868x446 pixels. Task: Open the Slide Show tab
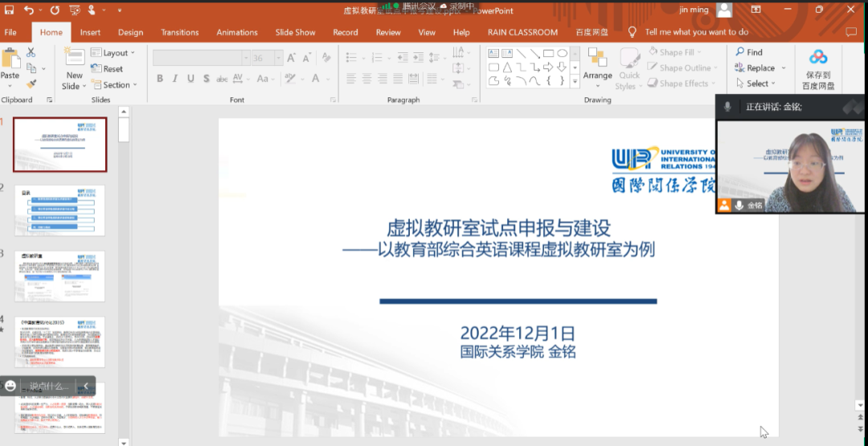tap(295, 32)
